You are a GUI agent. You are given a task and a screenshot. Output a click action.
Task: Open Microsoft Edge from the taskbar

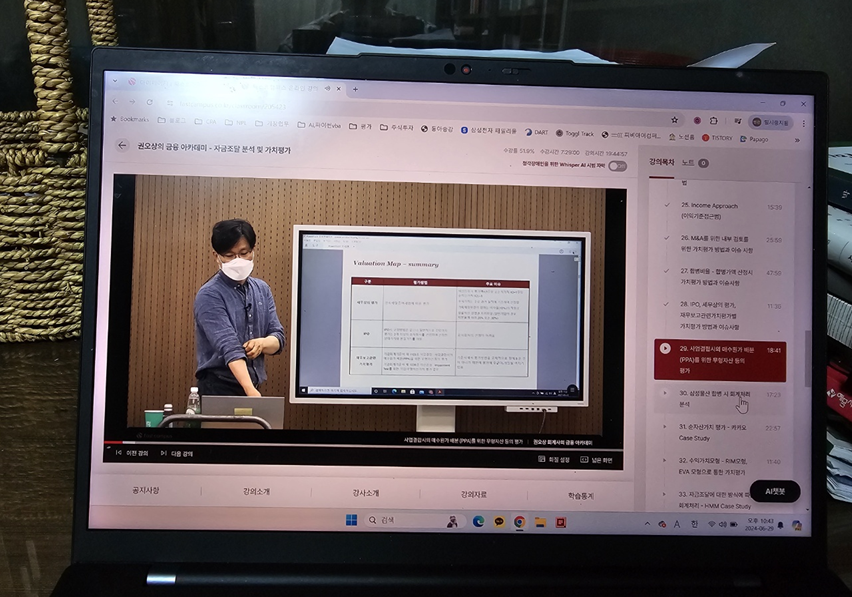[478, 521]
